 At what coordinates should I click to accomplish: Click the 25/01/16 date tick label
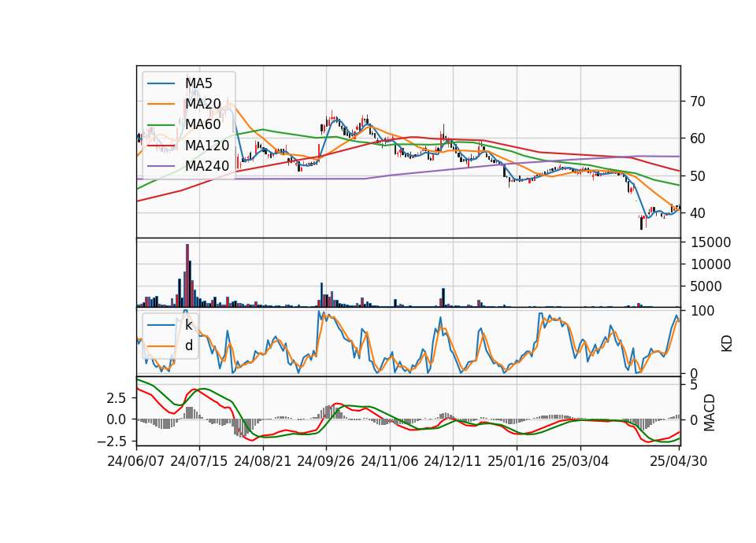pyautogui.click(x=517, y=461)
